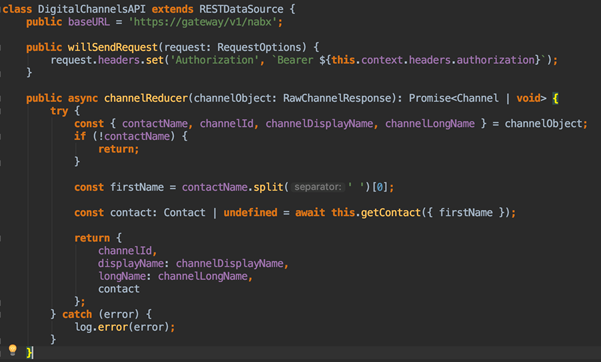Screen dimensions: 601x362
Task: Collapse the try block via gutter fold marker
Action: tap(1, 111)
